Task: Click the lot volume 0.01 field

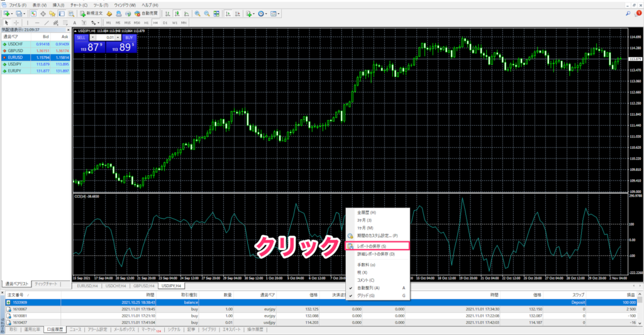Action: [x=105, y=37]
